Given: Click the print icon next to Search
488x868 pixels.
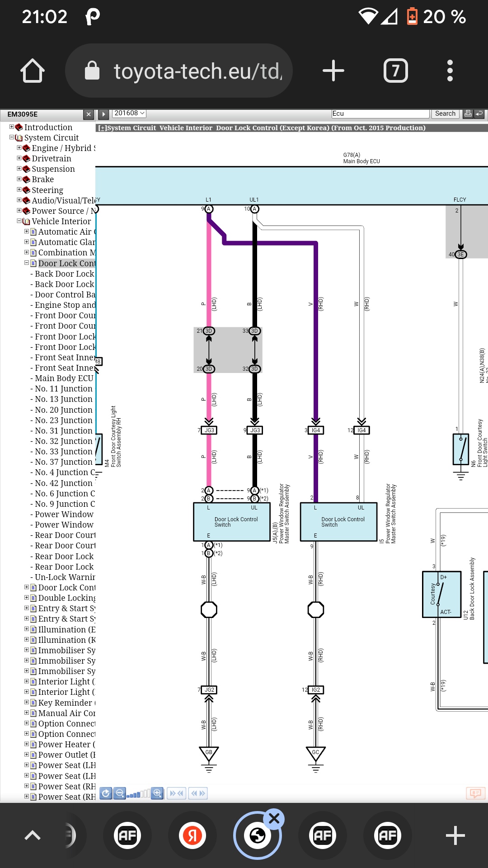Looking at the screenshot, I should point(468,113).
